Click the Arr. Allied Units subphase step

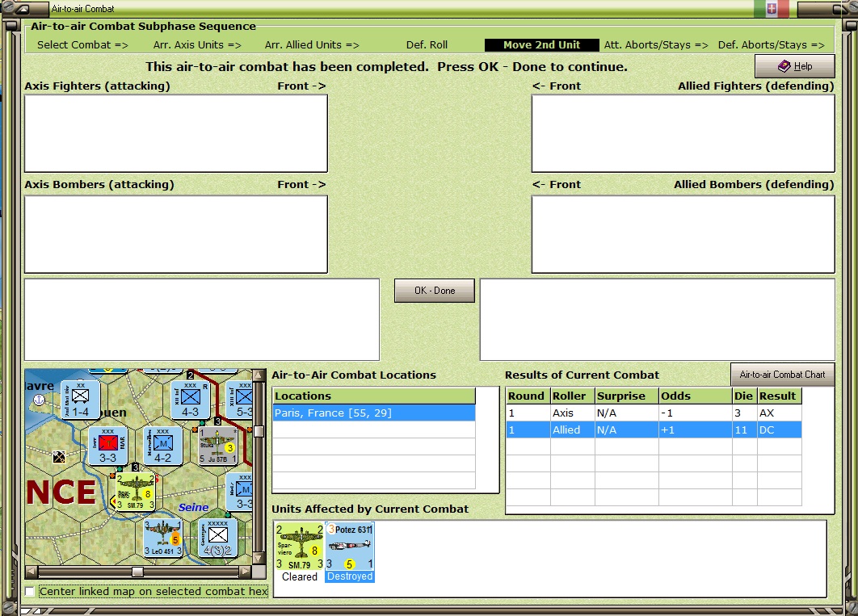pos(312,45)
